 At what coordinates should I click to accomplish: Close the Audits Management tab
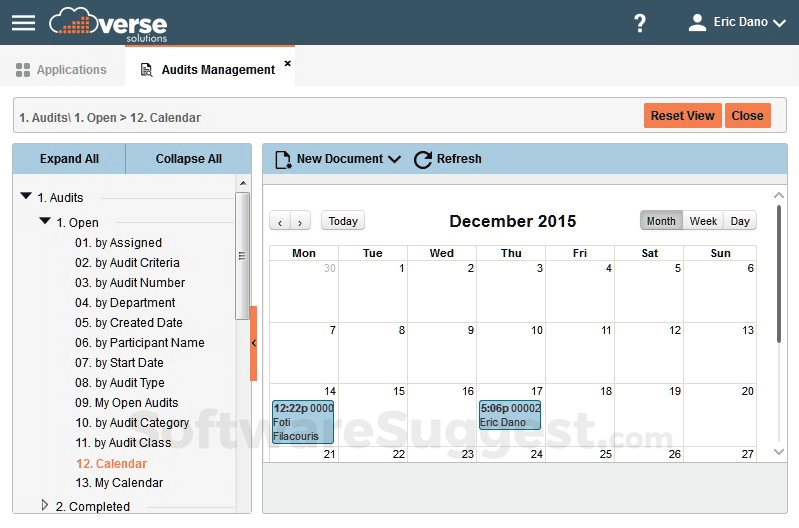[x=288, y=63]
